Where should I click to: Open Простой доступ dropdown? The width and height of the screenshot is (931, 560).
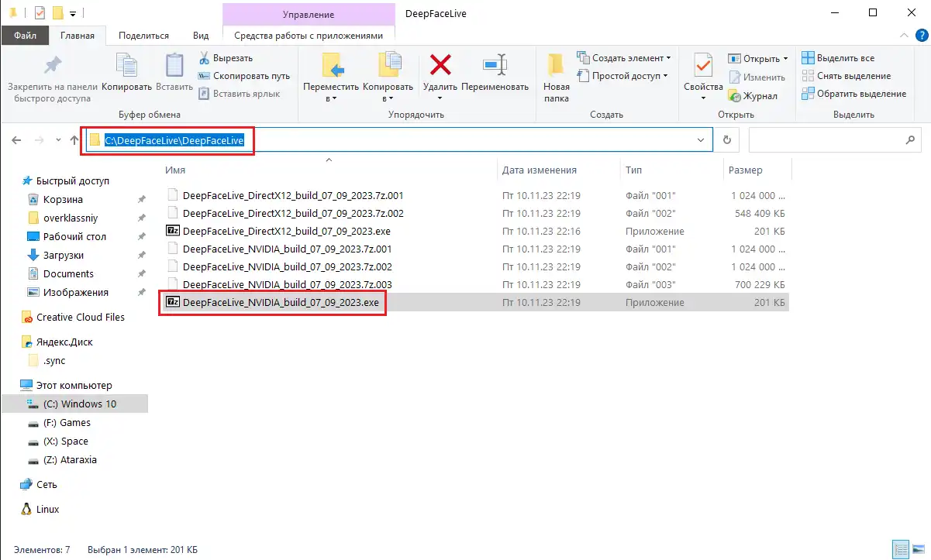(x=622, y=76)
